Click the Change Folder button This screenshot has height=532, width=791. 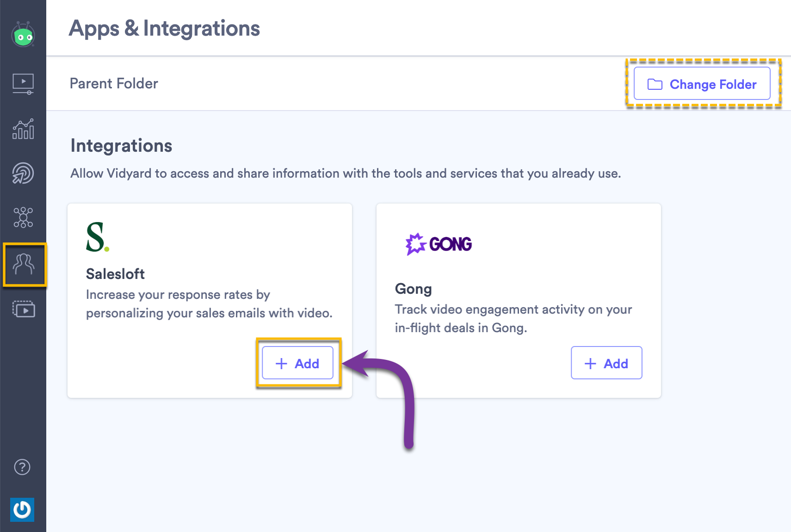[x=702, y=84]
